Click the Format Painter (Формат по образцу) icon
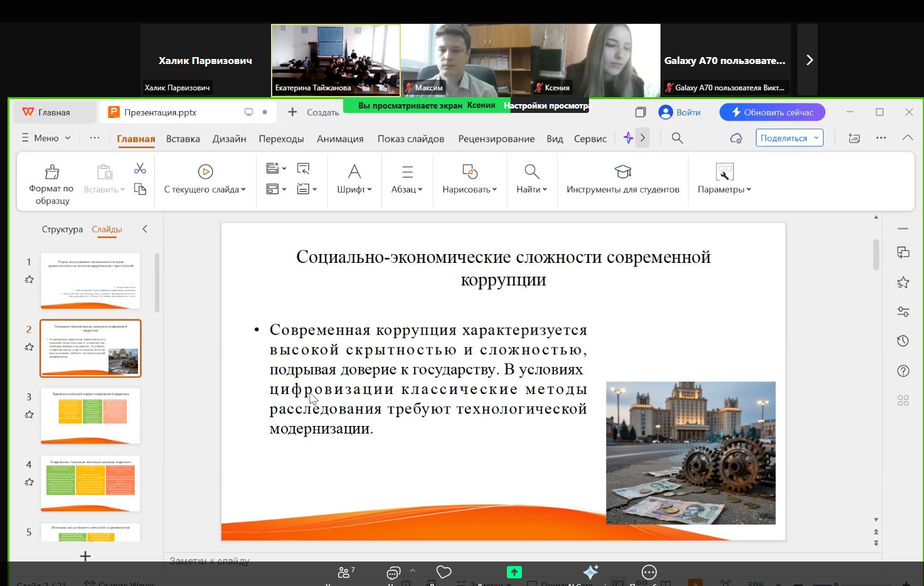This screenshot has height=586, width=924. (x=52, y=172)
